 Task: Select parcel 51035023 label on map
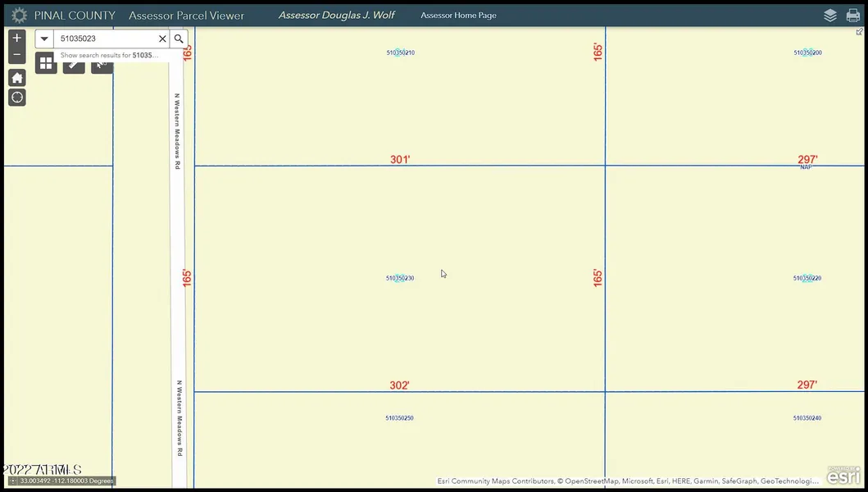coord(400,278)
